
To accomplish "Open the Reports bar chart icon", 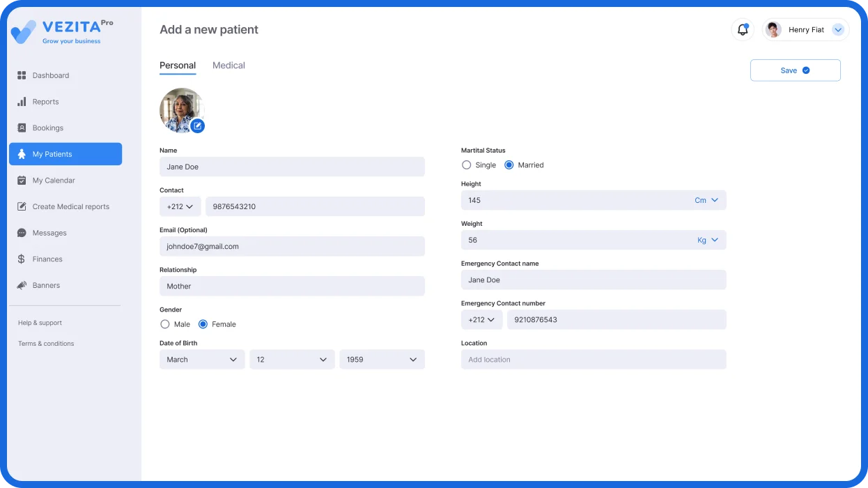I will coord(22,102).
